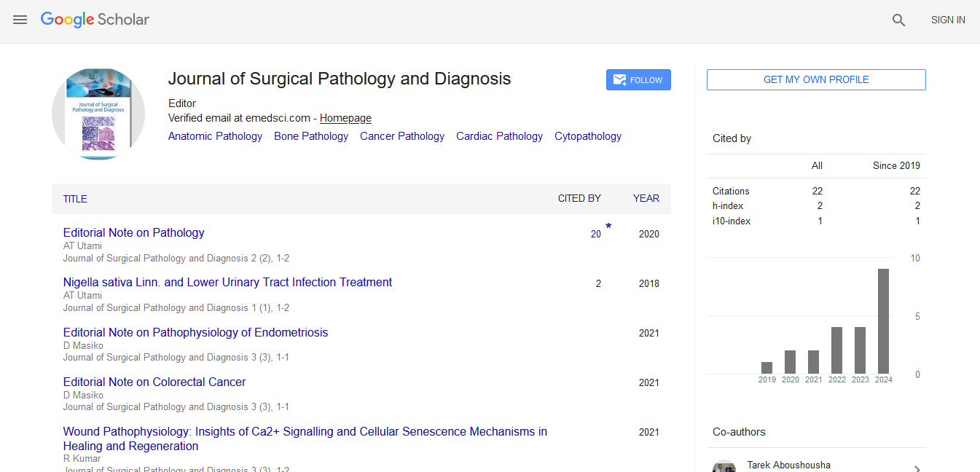The height and width of the screenshot is (472, 980).
Task: Follow the journal profile
Action: point(638,80)
